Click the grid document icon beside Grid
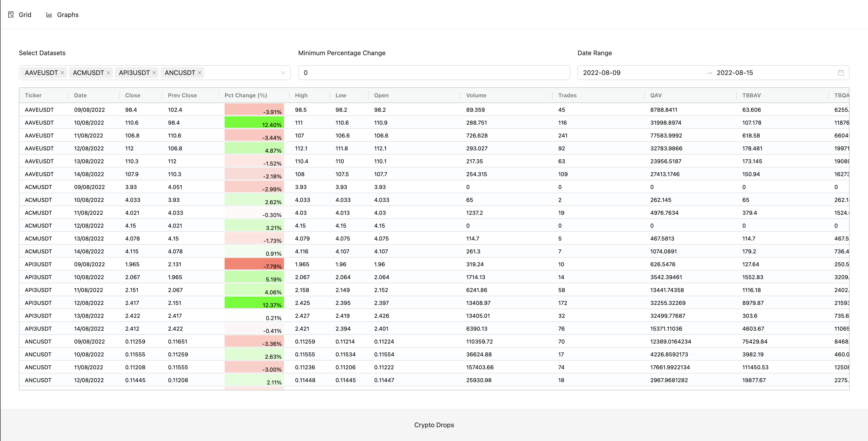This screenshot has height=441, width=868. [11, 14]
